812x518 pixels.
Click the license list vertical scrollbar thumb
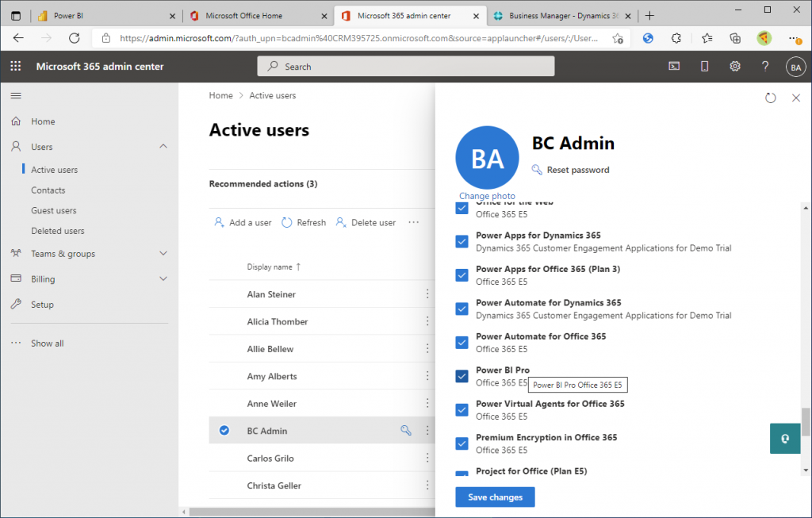[806, 422]
